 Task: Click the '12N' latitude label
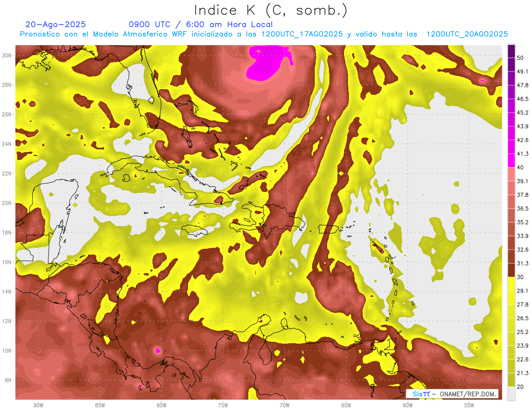(x=8, y=321)
